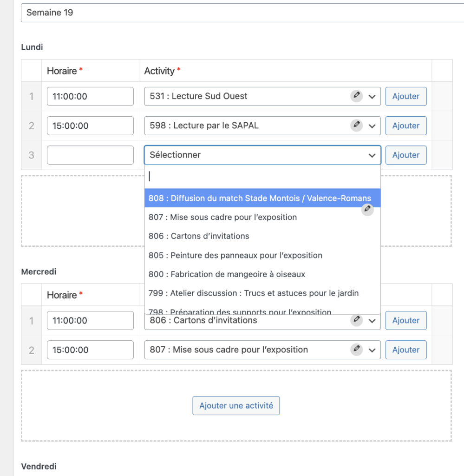Click the Horaire column header in Mercredi table
464x476 pixels.
[65, 295]
